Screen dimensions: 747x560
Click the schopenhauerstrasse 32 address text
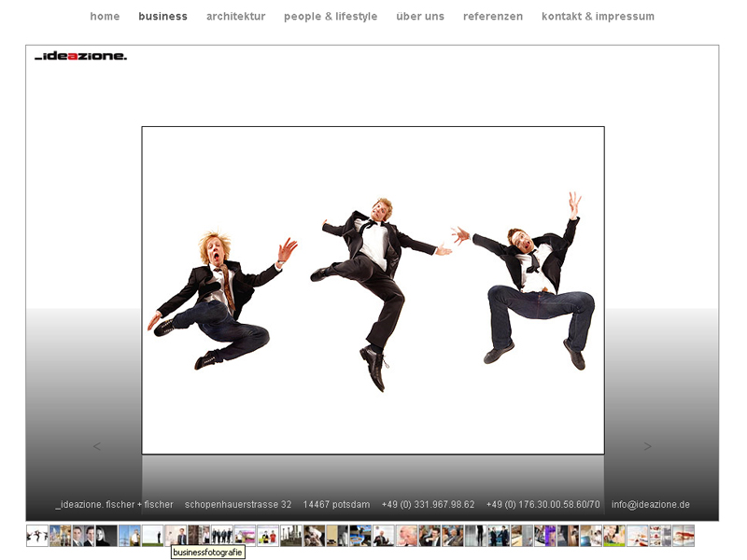tap(238, 504)
